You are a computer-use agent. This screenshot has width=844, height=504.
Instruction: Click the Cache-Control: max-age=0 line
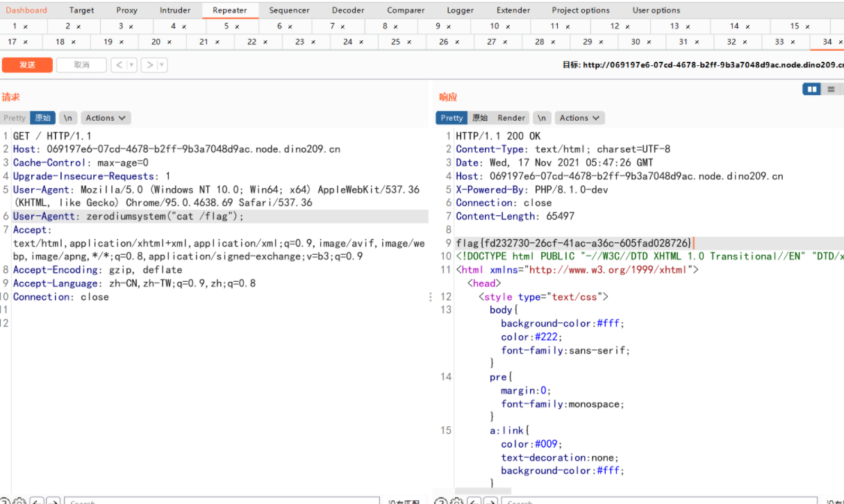[81, 163]
